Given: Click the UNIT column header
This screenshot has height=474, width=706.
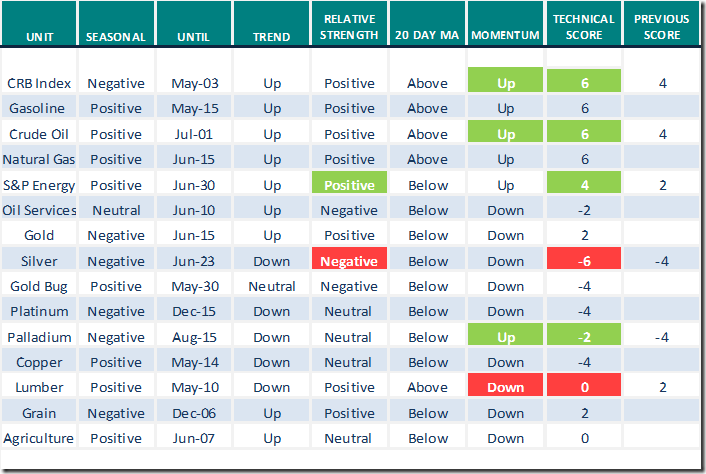Looking at the screenshot, I should tap(38, 36).
